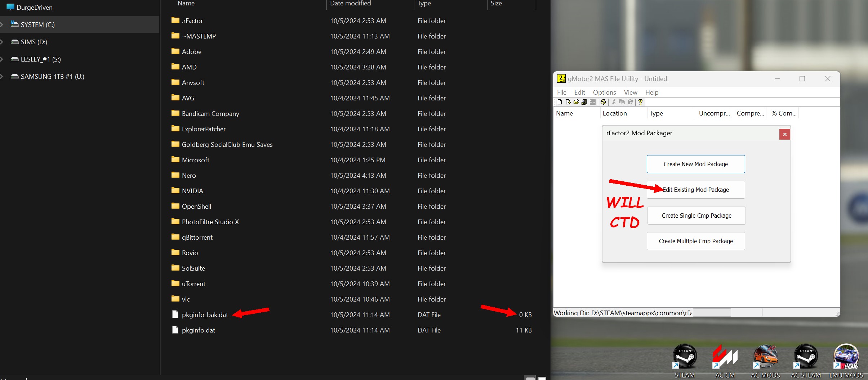Click Create New Mod Package button
Screen dimensions: 868x380
pos(696,164)
